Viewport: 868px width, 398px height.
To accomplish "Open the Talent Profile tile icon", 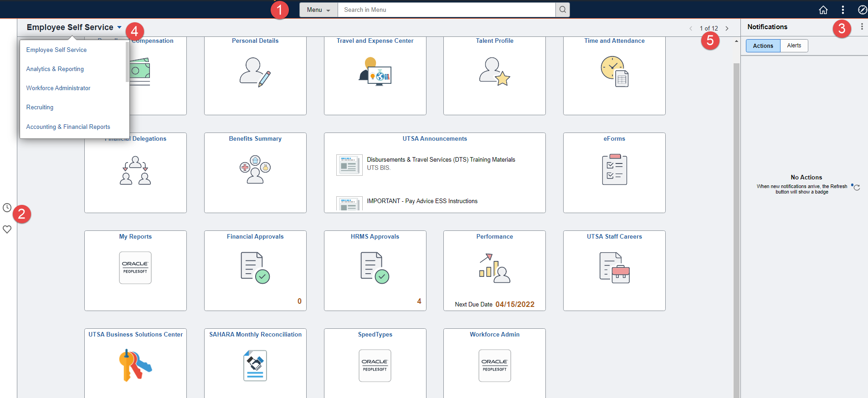I will [494, 71].
